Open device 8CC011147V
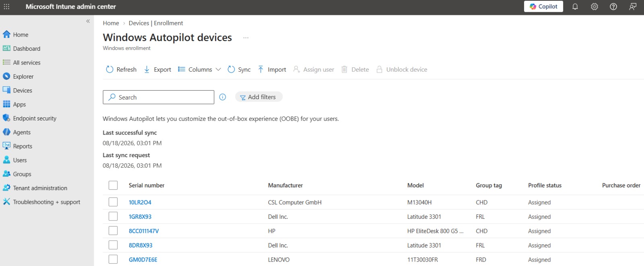 point(144,231)
